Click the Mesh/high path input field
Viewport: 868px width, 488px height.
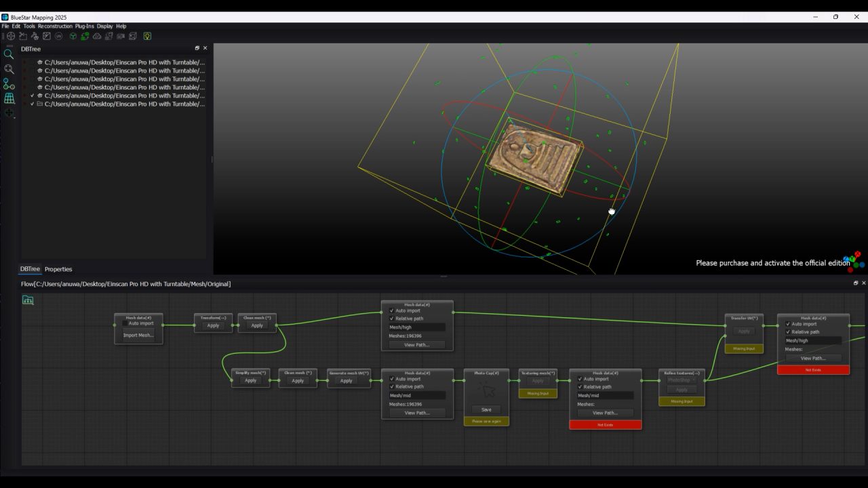(x=416, y=327)
